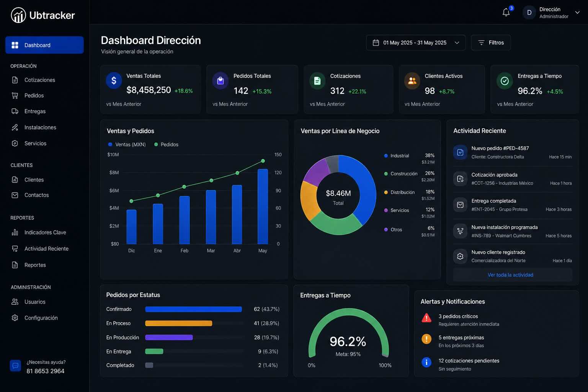Select Dashboard in the sidebar
Image resolution: width=588 pixels, height=392 pixels.
pyautogui.click(x=44, y=45)
